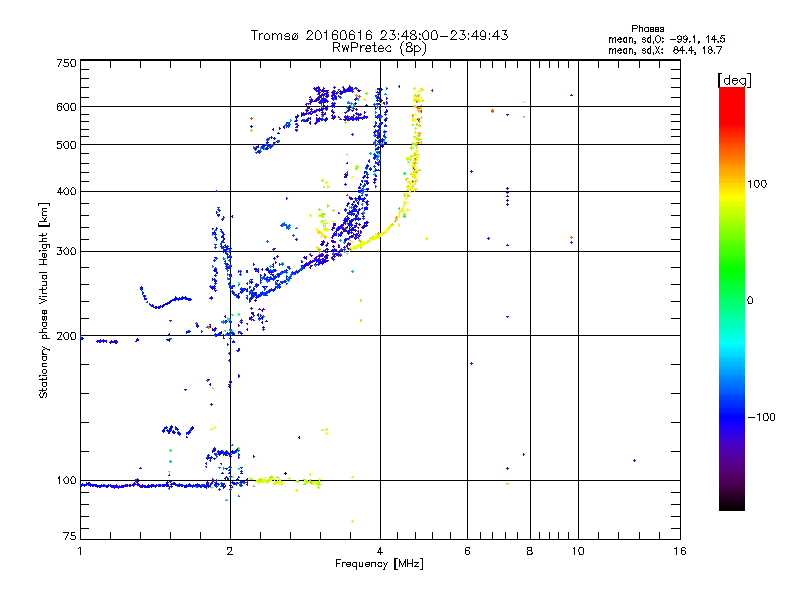Click the y-axis tick label "300"
800x600 pixels.
[x=66, y=252]
